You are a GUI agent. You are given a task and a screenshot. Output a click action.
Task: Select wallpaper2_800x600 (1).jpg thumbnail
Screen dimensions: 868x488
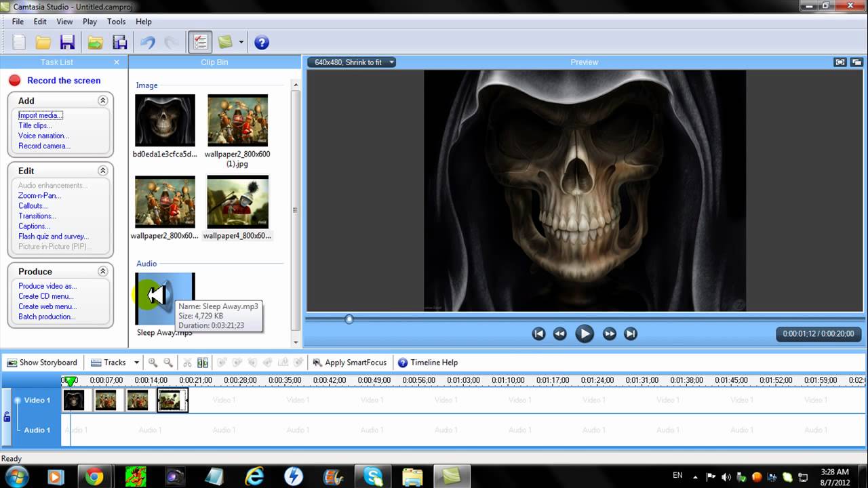point(237,121)
